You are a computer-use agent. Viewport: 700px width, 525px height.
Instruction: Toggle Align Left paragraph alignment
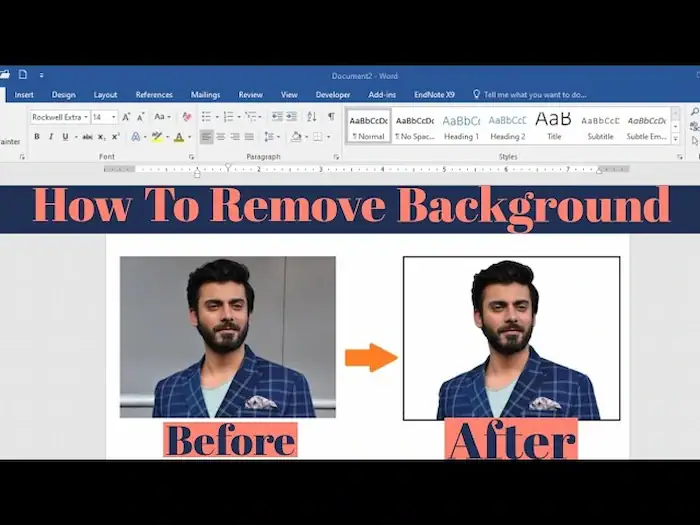click(x=206, y=137)
